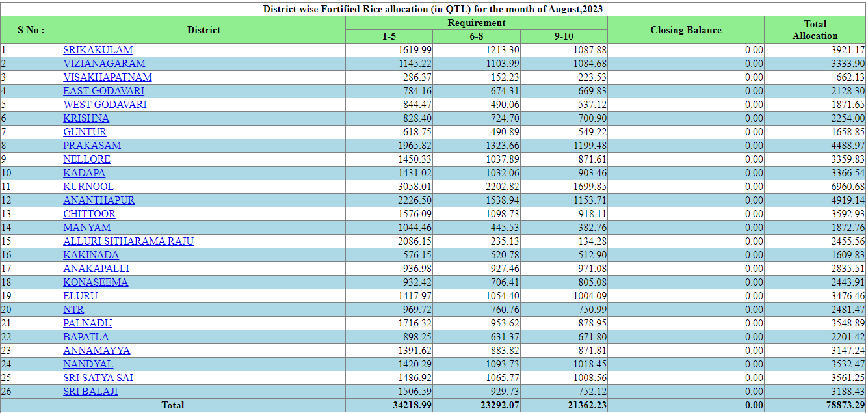Image resolution: width=868 pixels, height=413 pixels.
Task: Click the S No column header
Action: pyautogui.click(x=31, y=30)
